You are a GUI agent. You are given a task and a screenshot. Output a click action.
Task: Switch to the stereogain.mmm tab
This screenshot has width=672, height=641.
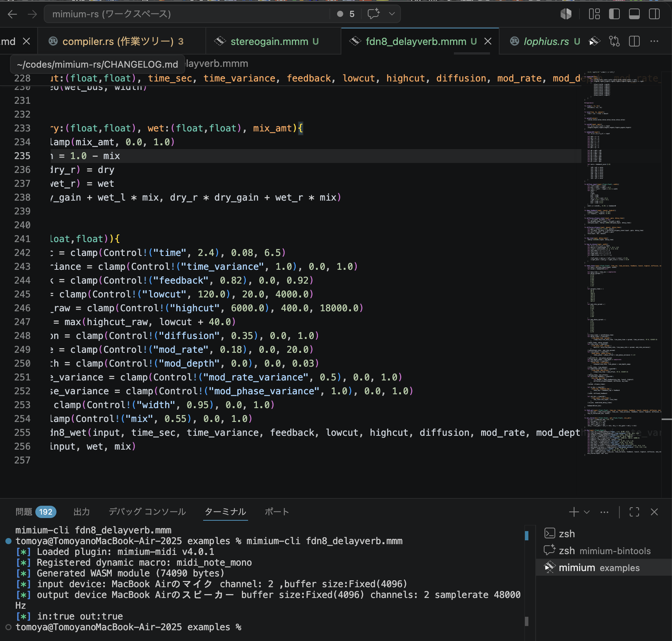tap(273, 41)
